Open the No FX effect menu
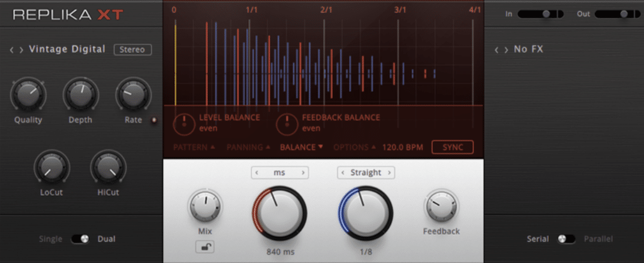The height and width of the screenshot is (263, 644). point(529,49)
